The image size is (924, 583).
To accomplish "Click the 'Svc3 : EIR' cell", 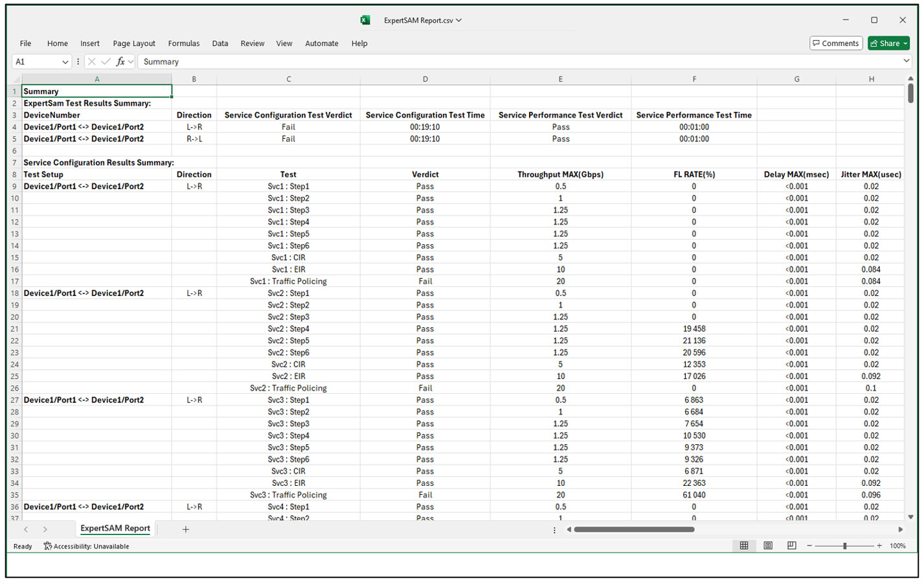I will [x=288, y=483].
